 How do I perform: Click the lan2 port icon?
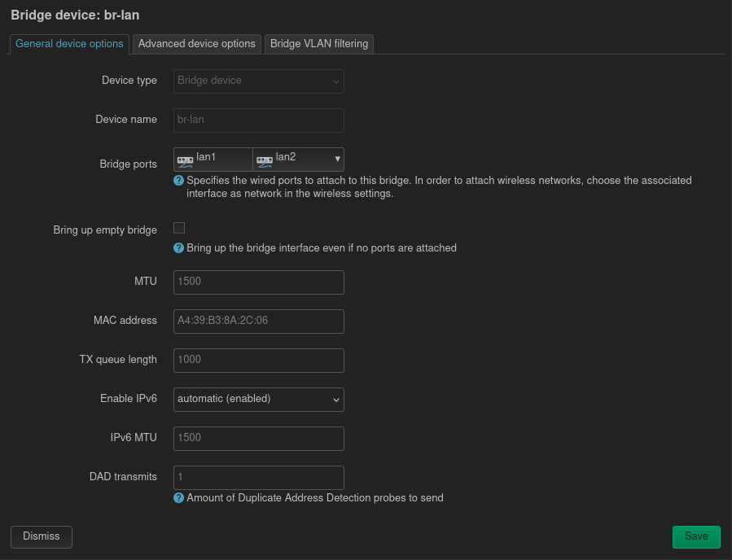click(x=265, y=161)
